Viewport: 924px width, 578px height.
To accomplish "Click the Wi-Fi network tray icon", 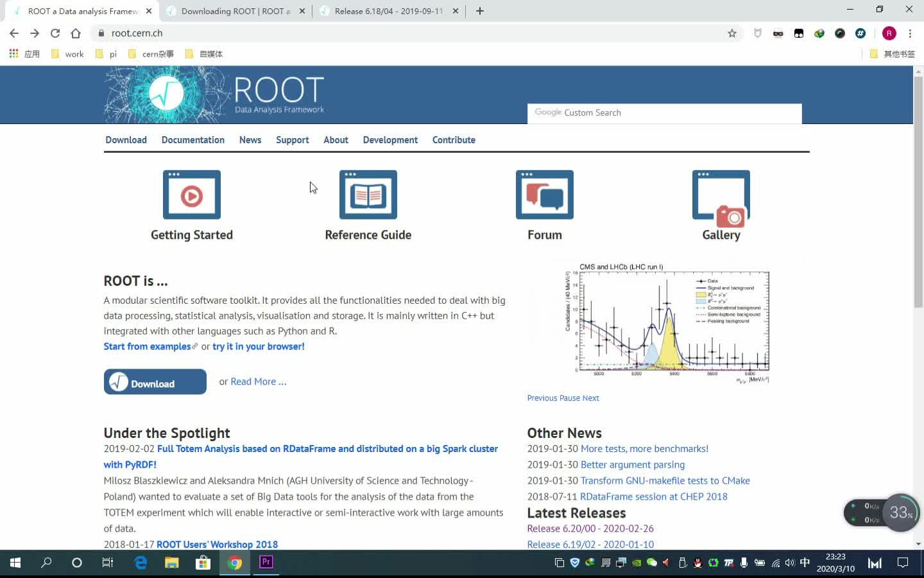I will pos(775,563).
